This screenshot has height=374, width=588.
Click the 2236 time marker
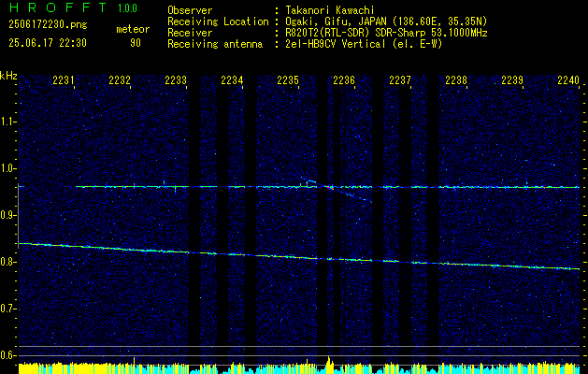(x=344, y=79)
